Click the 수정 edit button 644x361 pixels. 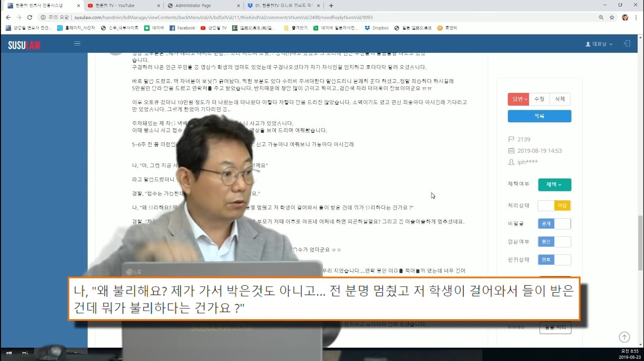click(x=539, y=99)
